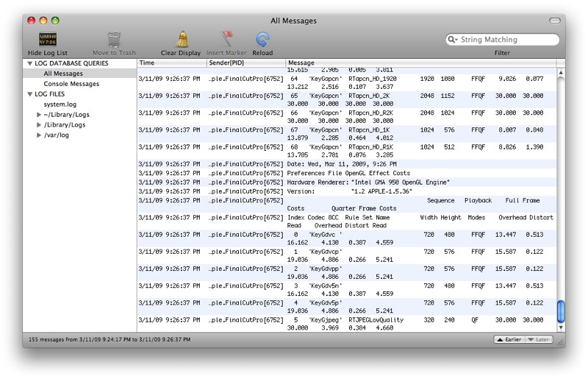
Task: Sort by the Sender[PID] column header
Action: point(246,63)
